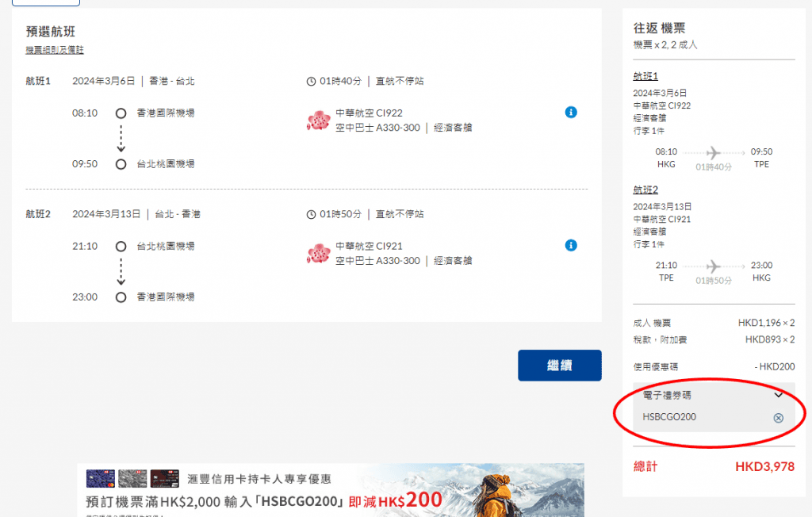Collapse the 電子禮券碼 section chevron
This screenshot has width=812, height=517.
click(778, 395)
